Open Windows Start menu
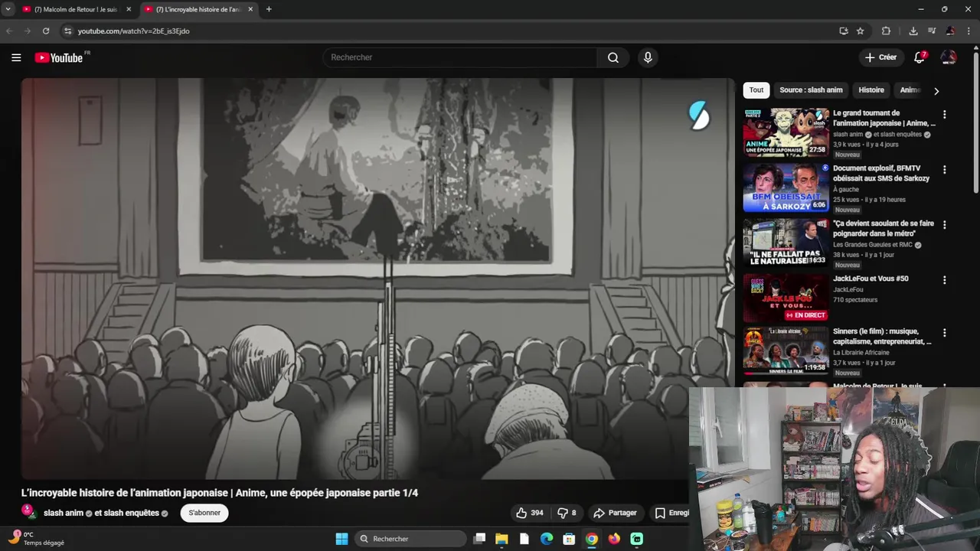Viewport: 980px width, 551px height. [x=341, y=539]
